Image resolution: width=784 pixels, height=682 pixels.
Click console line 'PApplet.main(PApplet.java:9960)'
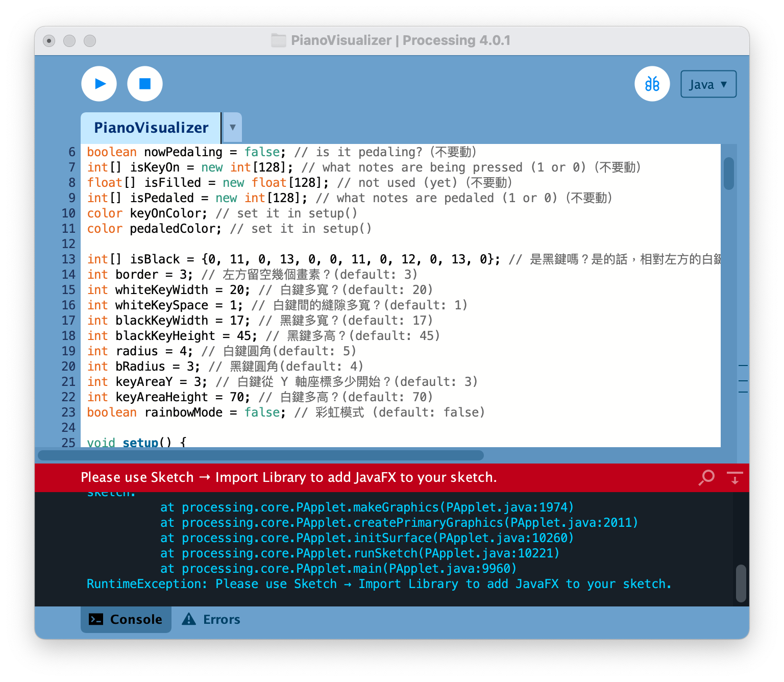(338, 569)
